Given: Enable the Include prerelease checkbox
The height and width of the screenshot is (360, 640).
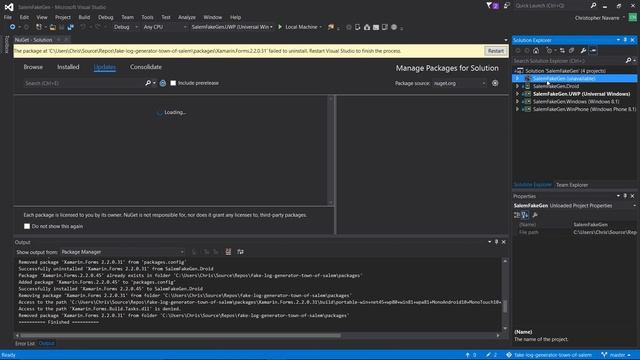Looking at the screenshot, I should pos(173,83).
